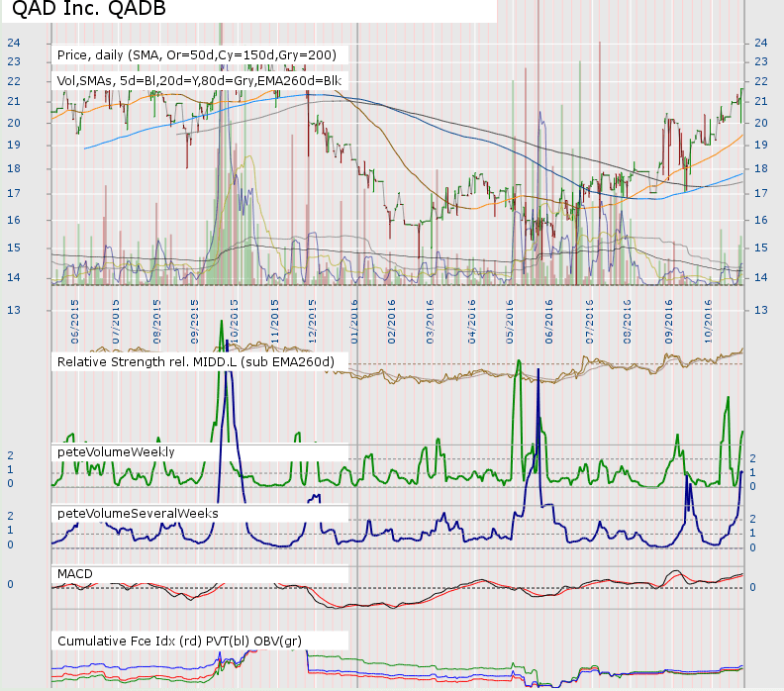Click the 02/2016 date axis label
The width and height of the screenshot is (784, 691).
[391, 322]
